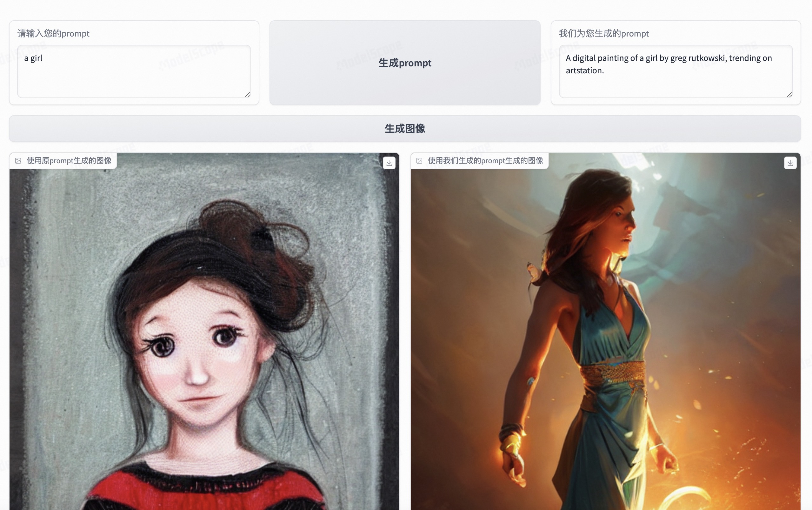Click the 使用原prompt生成的图像 label text
The width and height of the screenshot is (812, 510).
(69, 161)
